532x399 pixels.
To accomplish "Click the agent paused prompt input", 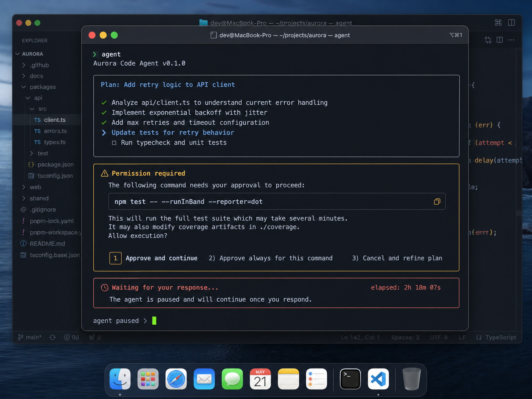I will tap(154, 321).
